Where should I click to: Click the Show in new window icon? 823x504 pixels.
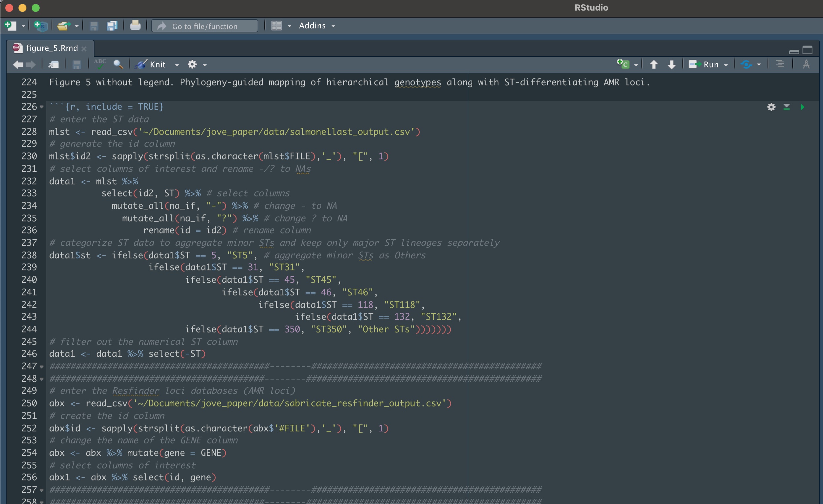54,64
